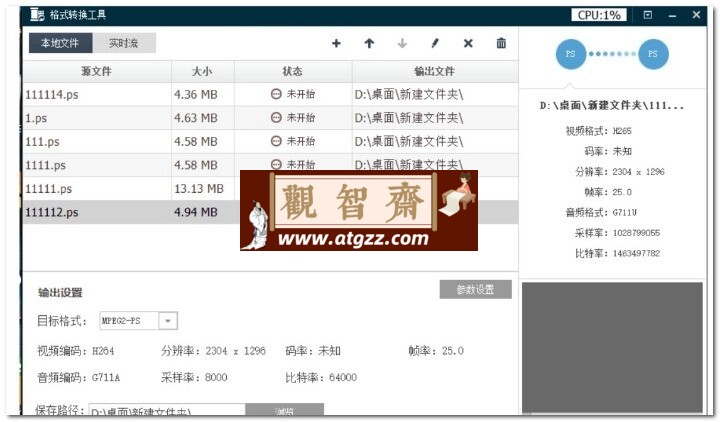Open the title bar dropdown menu icon
Viewport: 720px width, 422px height.
click(x=648, y=15)
